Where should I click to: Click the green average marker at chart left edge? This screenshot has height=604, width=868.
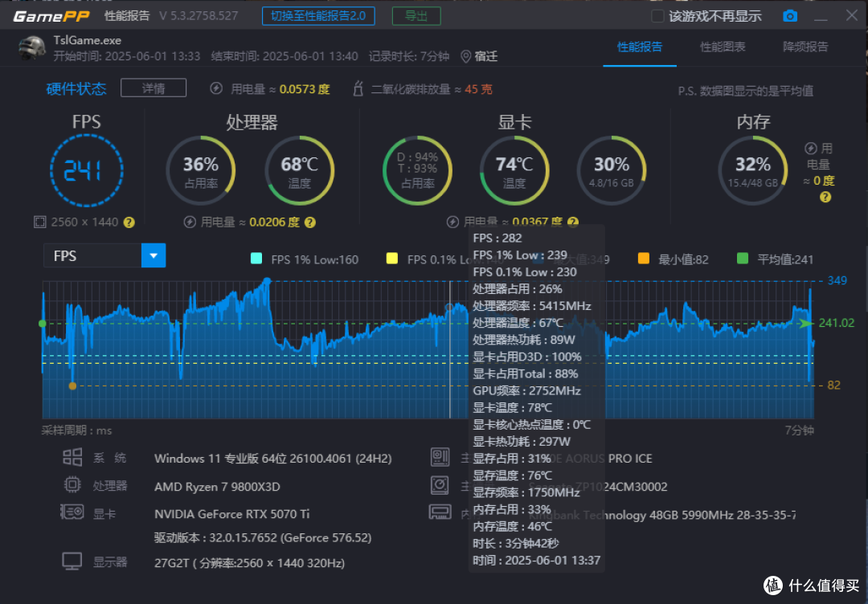pyautogui.click(x=42, y=323)
